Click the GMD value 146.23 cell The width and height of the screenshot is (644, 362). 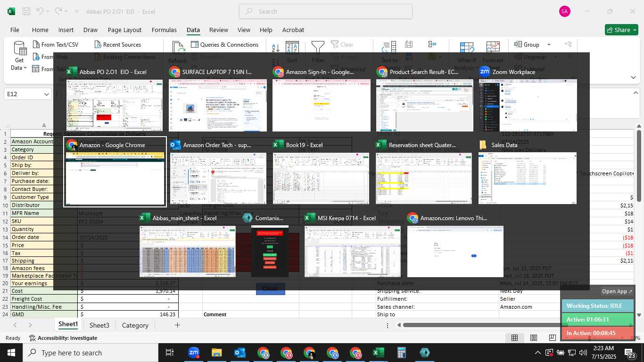point(128,314)
